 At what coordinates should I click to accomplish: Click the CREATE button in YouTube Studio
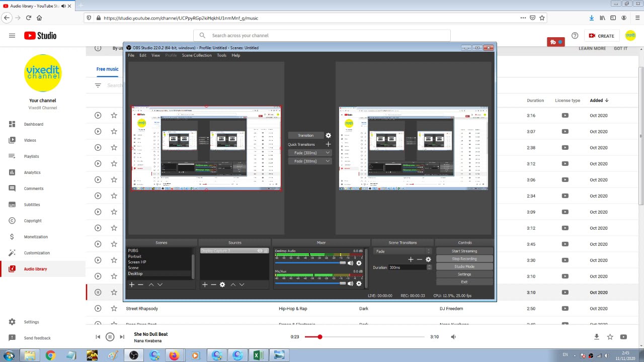click(601, 36)
